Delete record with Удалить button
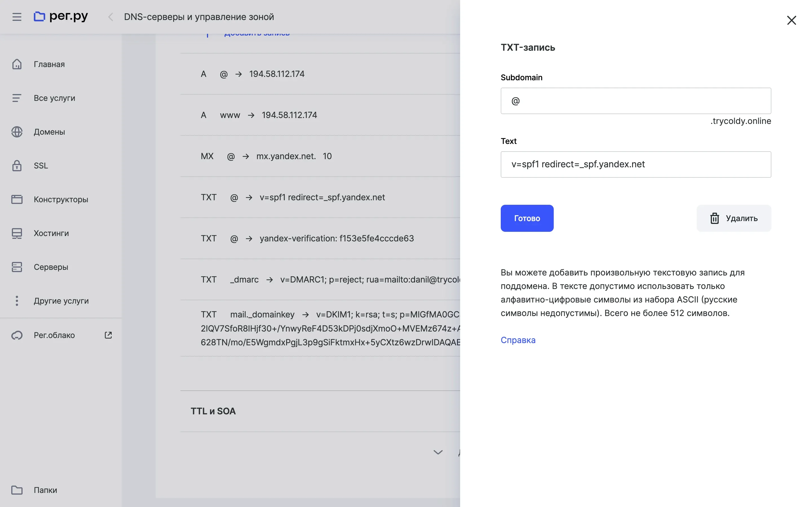The height and width of the screenshot is (507, 812). (734, 218)
